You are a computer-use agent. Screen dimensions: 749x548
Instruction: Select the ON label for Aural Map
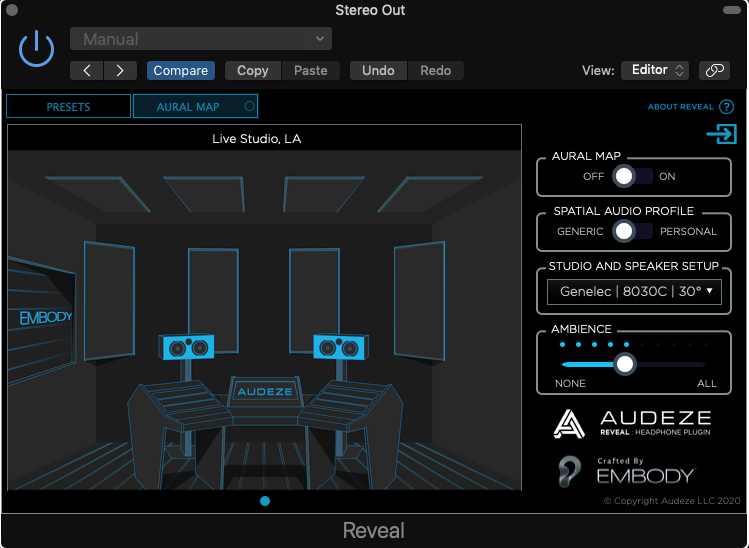click(667, 176)
